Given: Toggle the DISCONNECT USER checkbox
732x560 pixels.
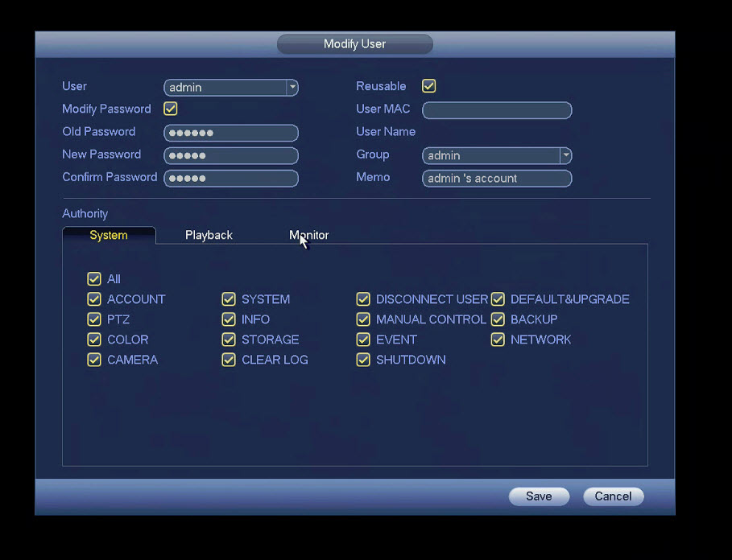Looking at the screenshot, I should click(x=363, y=299).
